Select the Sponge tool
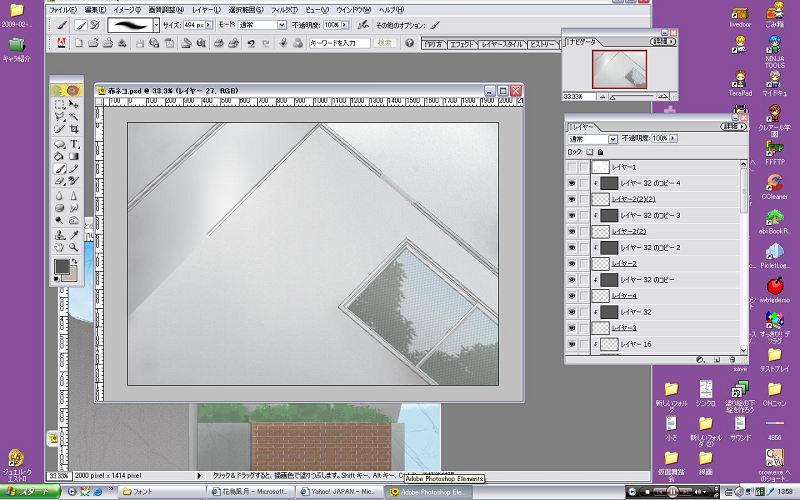The image size is (800, 500). pos(60,208)
